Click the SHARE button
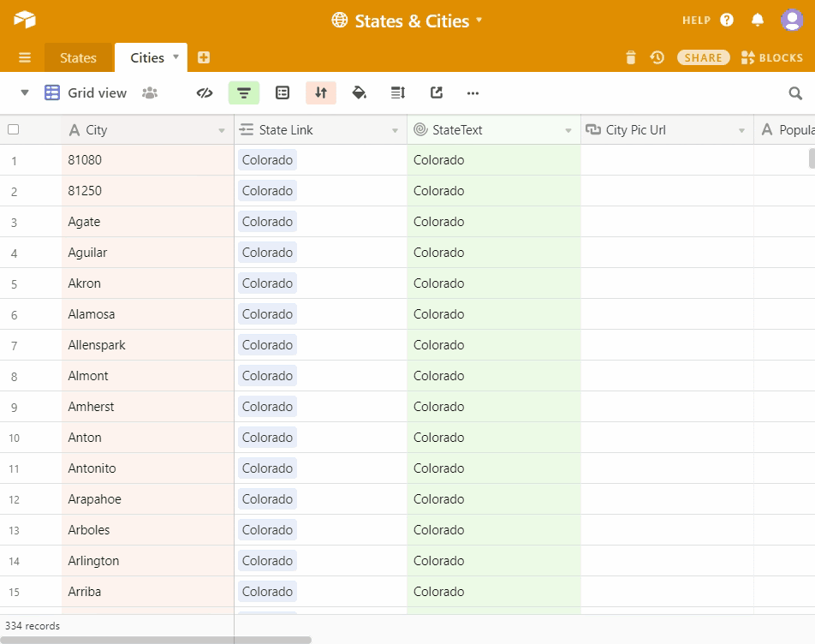Viewport: 815px width, 644px height. [x=703, y=57]
